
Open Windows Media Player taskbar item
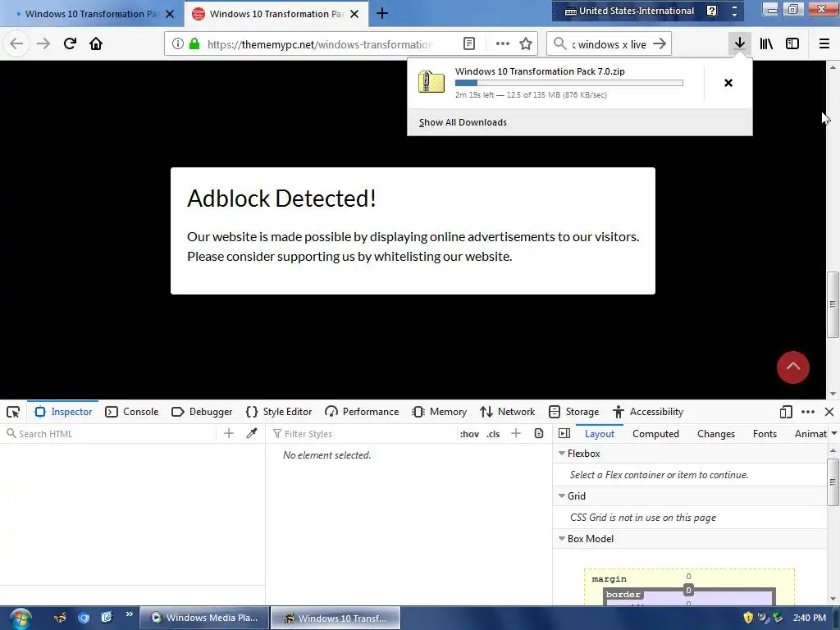tap(204, 618)
